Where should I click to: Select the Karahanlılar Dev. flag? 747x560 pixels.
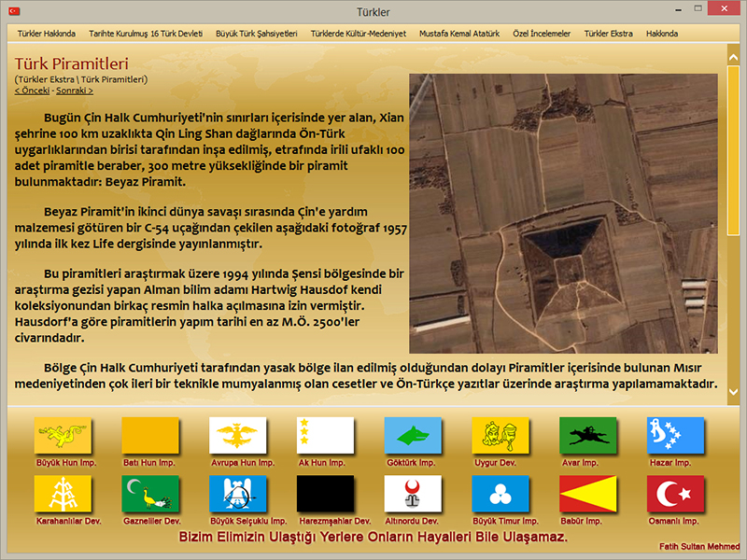(63, 494)
